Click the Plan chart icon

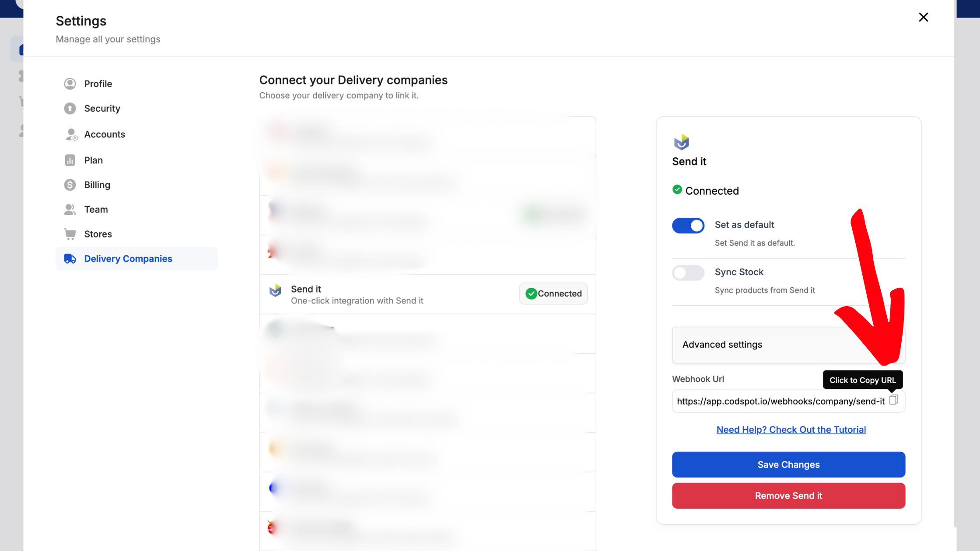click(x=70, y=160)
